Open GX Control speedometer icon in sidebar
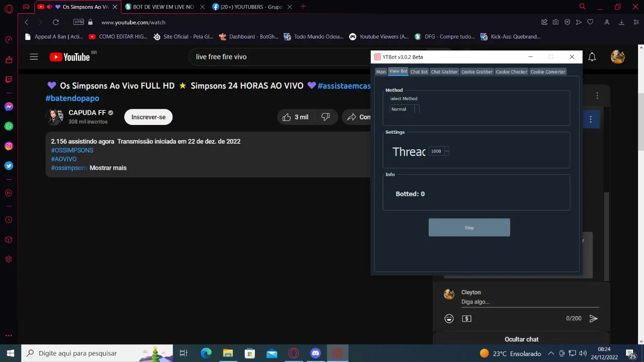 click(x=9, y=40)
